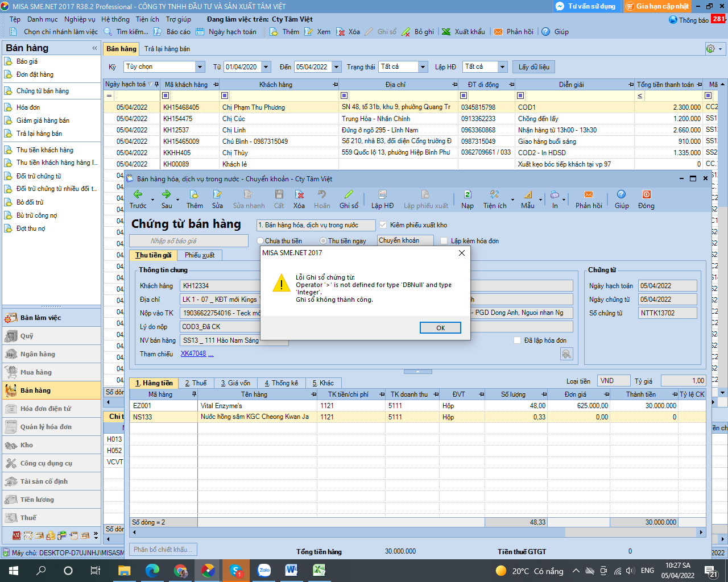Click Phản hồi icon in voucher window
The width and height of the screenshot is (728, 582).
coord(589,194)
